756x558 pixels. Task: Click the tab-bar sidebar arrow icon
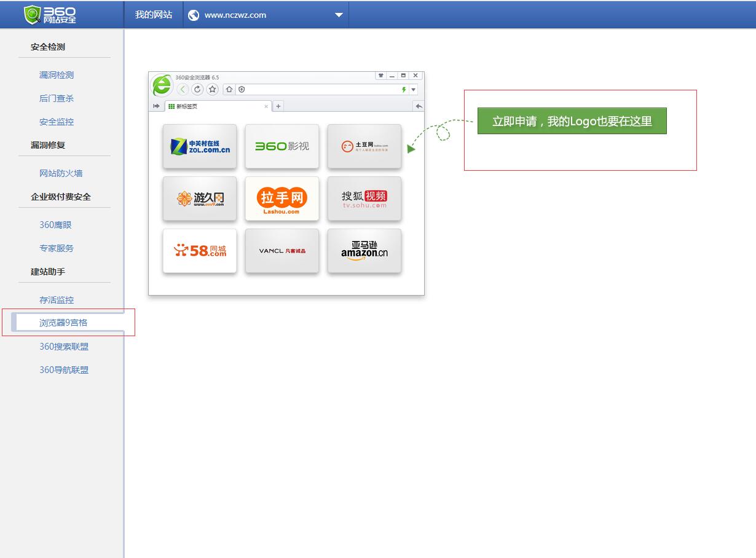(156, 106)
